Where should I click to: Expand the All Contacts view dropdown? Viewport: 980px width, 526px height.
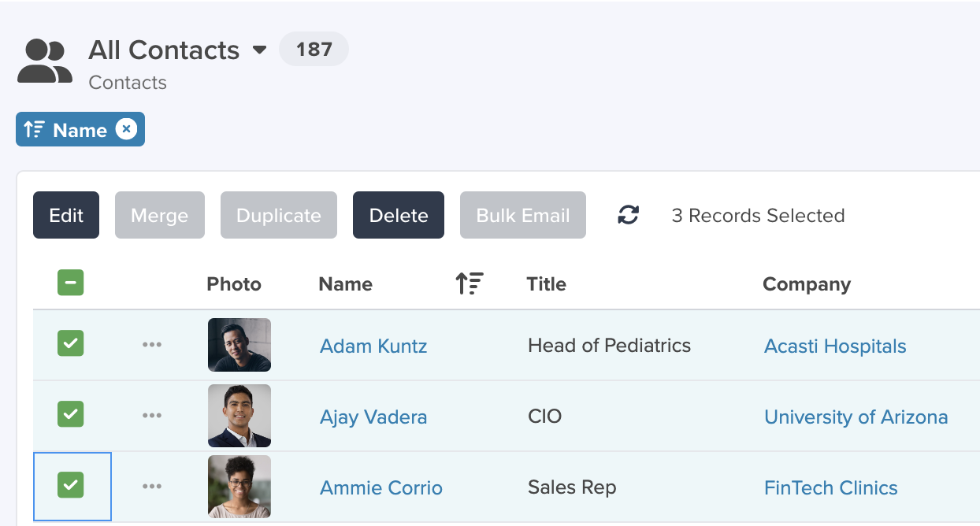point(259,50)
